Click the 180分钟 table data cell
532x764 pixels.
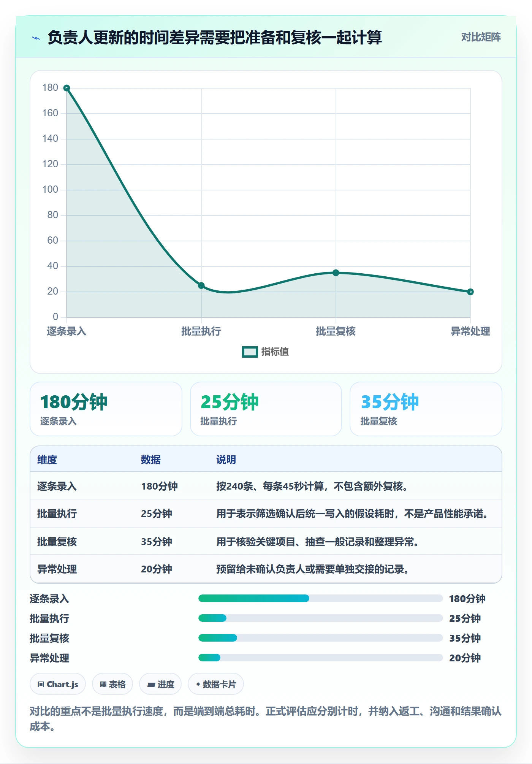coord(160,487)
